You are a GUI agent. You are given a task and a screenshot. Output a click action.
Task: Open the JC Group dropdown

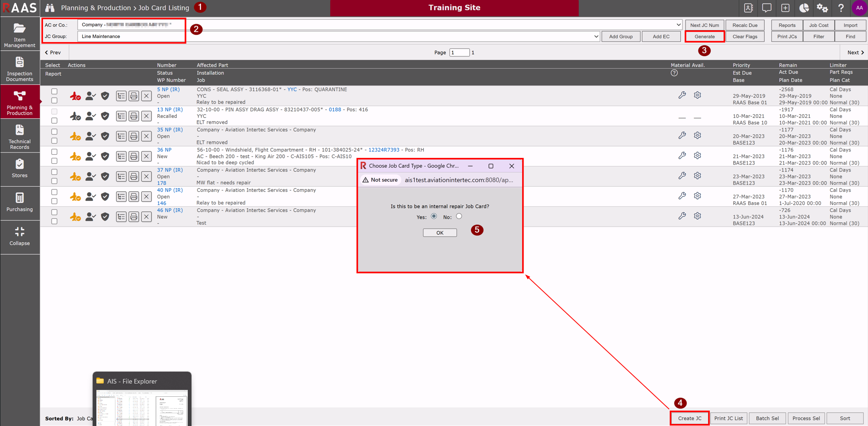(x=339, y=37)
